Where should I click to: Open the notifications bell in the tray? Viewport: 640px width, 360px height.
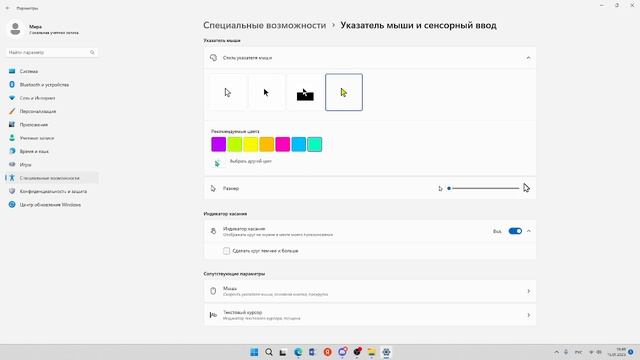631,352
